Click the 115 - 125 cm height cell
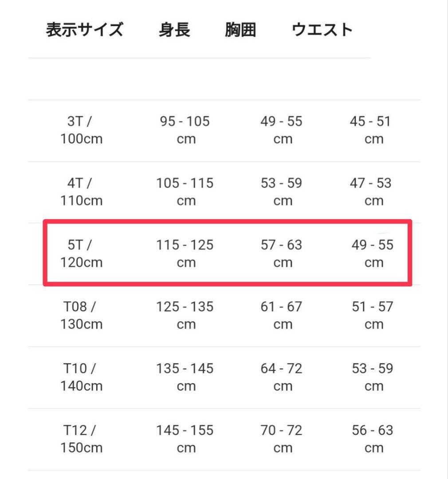Image resolution: width=448 pixels, height=479 pixels. (x=185, y=254)
